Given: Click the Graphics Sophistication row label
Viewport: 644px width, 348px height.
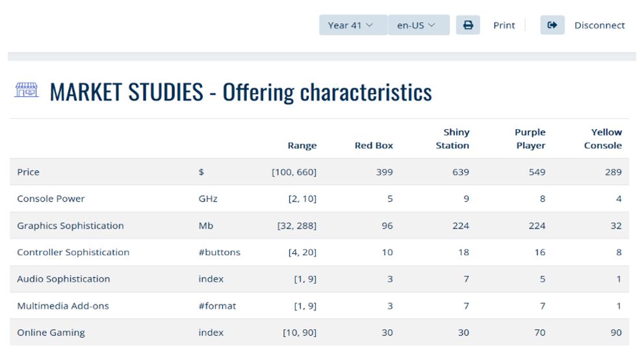Looking at the screenshot, I should coord(70,226).
